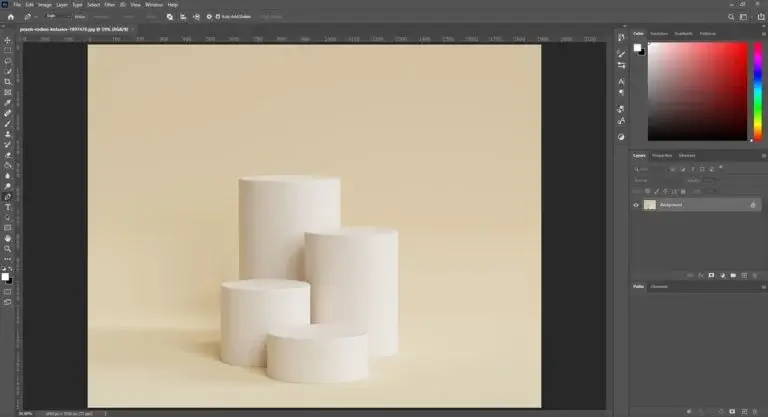This screenshot has width=768, height=417.
Task: Switch to the Gradients tab
Action: click(x=683, y=34)
